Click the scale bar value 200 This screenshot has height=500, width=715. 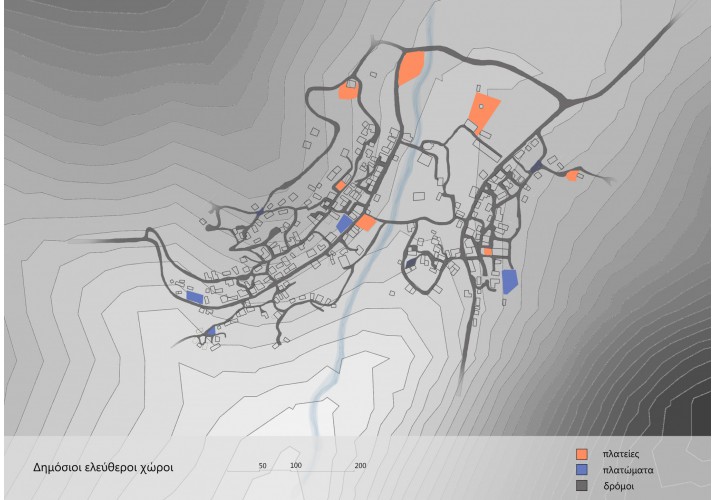tap(360, 466)
